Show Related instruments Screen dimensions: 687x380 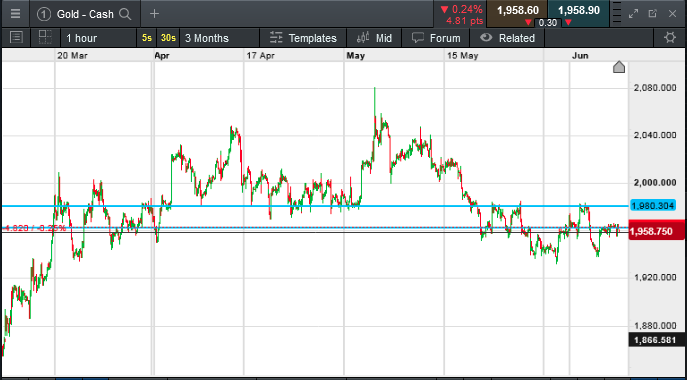[x=507, y=38]
